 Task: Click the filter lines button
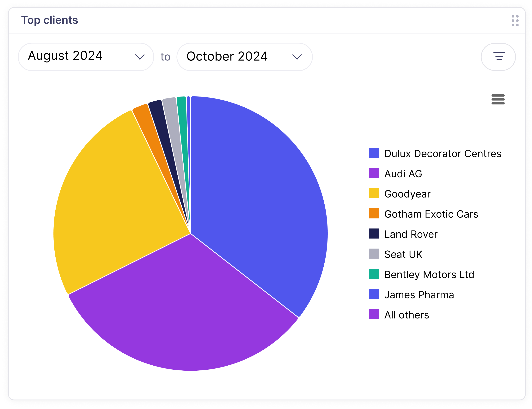(x=498, y=57)
